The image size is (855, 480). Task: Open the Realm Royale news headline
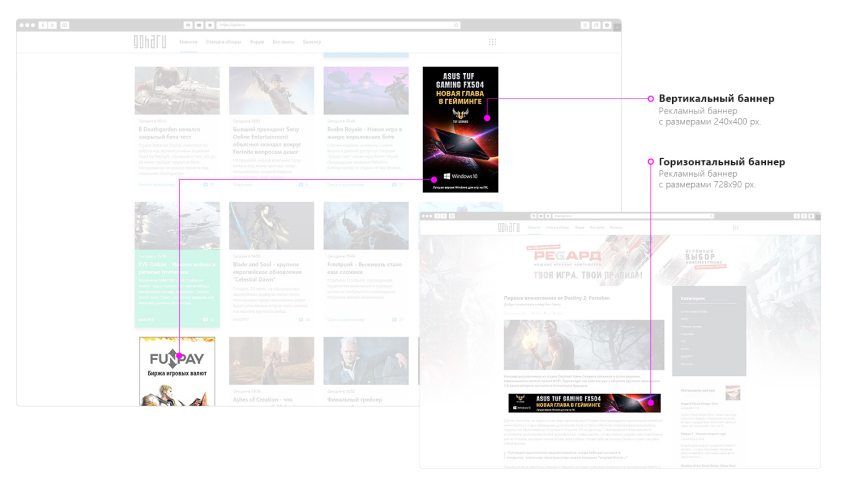click(x=364, y=133)
